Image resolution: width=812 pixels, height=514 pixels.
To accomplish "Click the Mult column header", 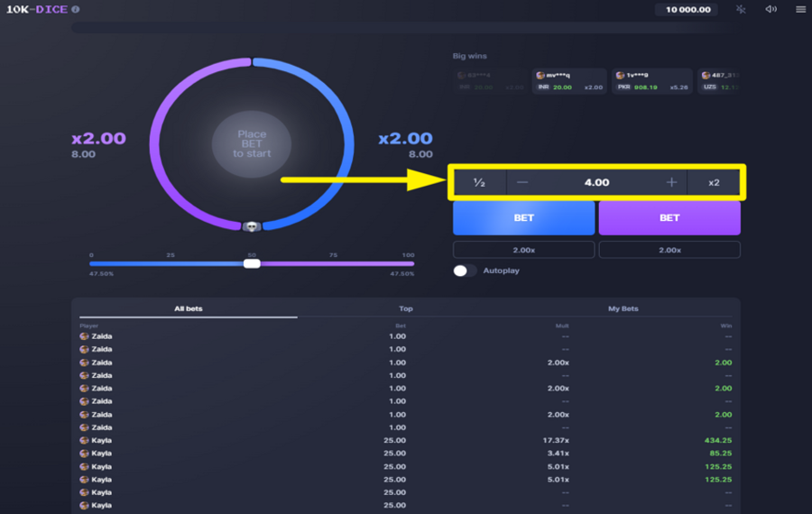I will pyautogui.click(x=562, y=326).
